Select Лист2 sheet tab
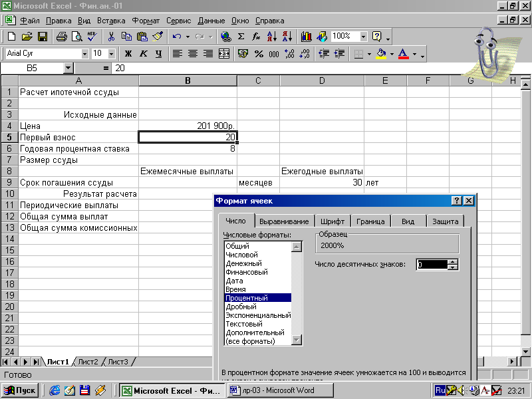The height and width of the screenshot is (399, 532). click(88, 362)
